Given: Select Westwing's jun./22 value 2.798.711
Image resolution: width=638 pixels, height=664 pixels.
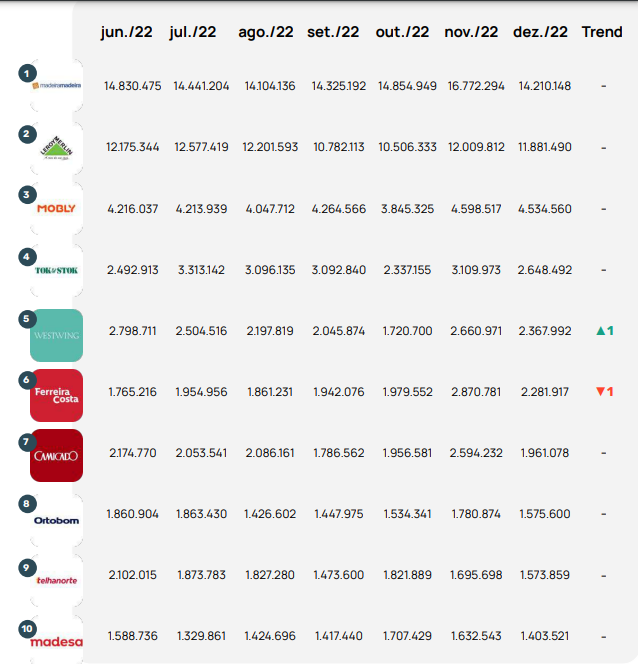Looking at the screenshot, I should point(133,330).
